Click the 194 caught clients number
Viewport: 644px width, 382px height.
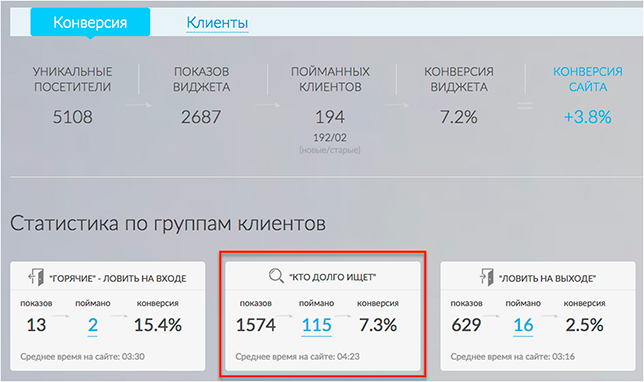[x=330, y=117]
